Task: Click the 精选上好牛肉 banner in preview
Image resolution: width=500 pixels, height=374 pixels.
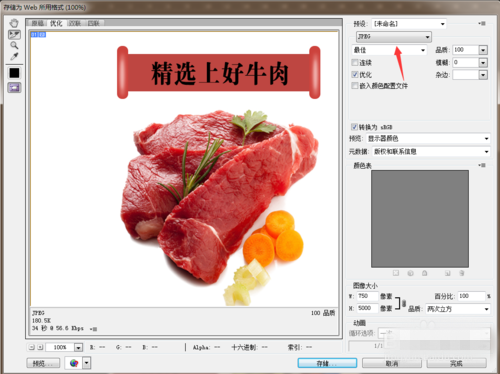Action: click(219, 73)
